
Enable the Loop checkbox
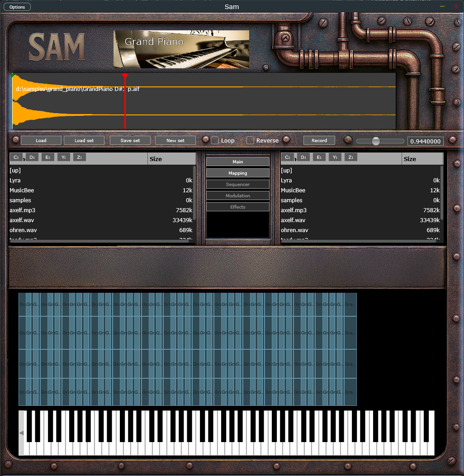coord(214,140)
